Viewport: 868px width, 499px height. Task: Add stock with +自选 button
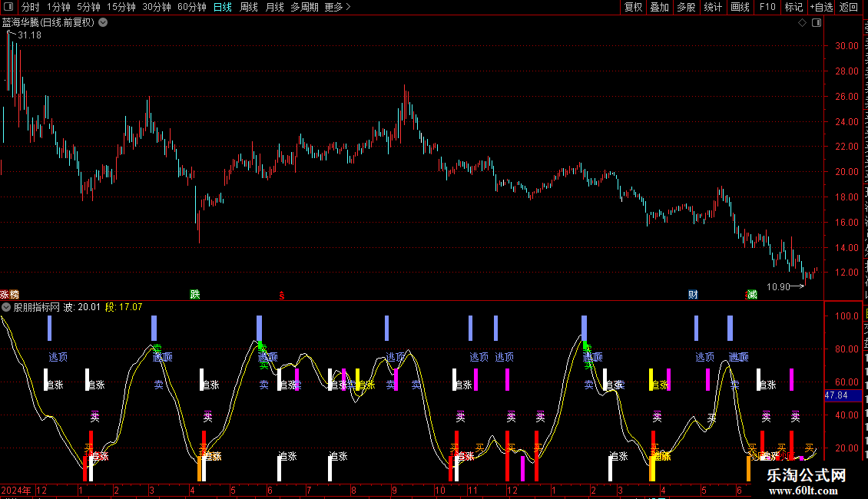pyautogui.click(x=821, y=7)
